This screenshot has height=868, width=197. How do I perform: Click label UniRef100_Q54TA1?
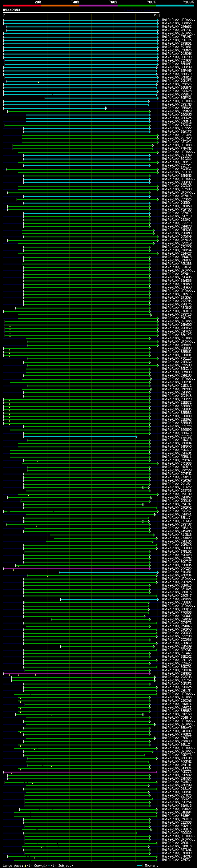click(x=177, y=765)
